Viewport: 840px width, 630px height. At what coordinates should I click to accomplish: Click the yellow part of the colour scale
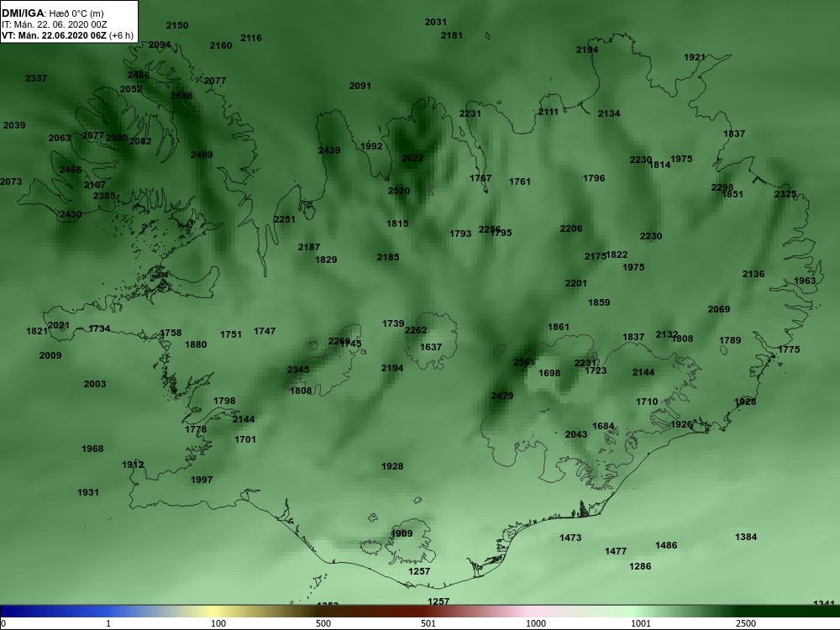tap(212, 612)
